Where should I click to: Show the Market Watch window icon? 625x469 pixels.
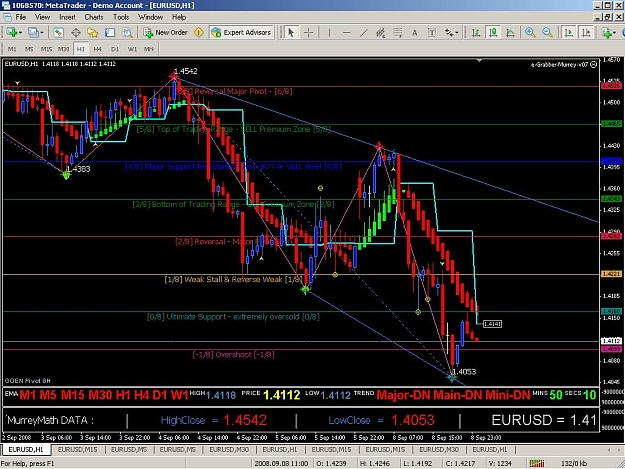tap(59, 32)
